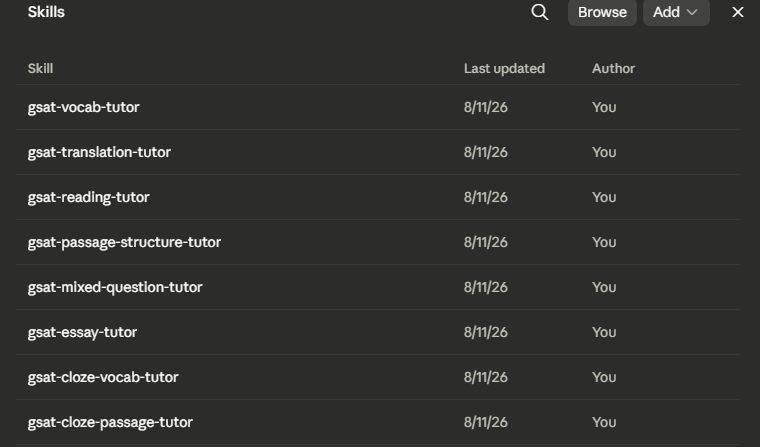Viewport: 760px width, 447px height.
Task: Click the date for gsat-cloze-passage-tutor
Action: point(486,423)
